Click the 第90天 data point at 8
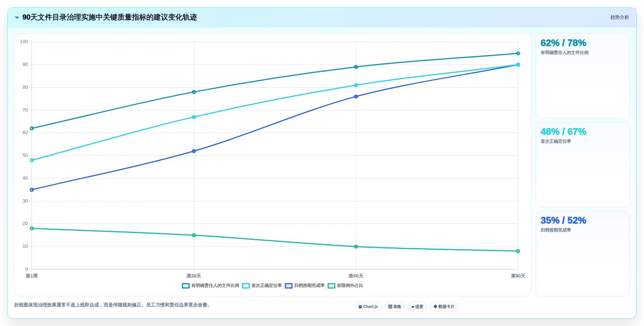 coord(518,251)
